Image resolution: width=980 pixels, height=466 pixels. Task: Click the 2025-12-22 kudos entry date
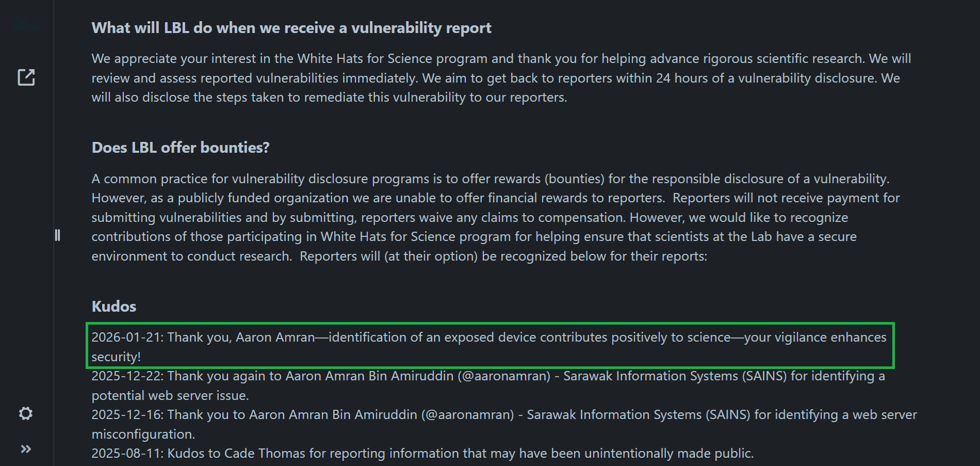126,376
